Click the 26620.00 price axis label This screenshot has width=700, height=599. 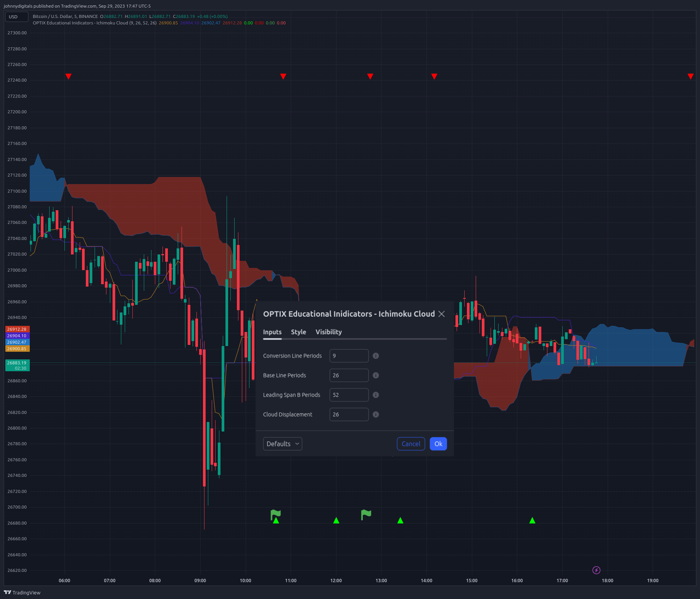point(17,570)
